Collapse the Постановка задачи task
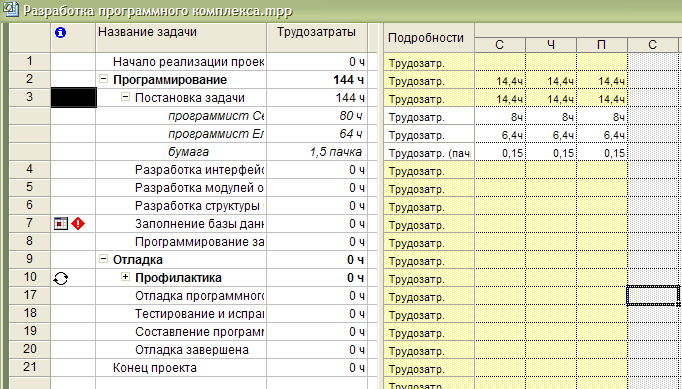This screenshot has height=389, width=682. click(125, 97)
